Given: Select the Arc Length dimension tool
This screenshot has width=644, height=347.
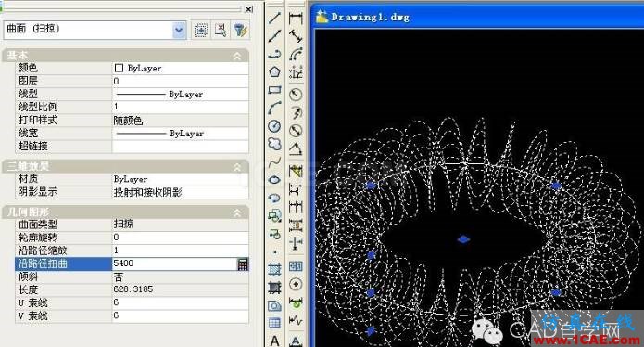Looking at the screenshot, I should [x=296, y=54].
